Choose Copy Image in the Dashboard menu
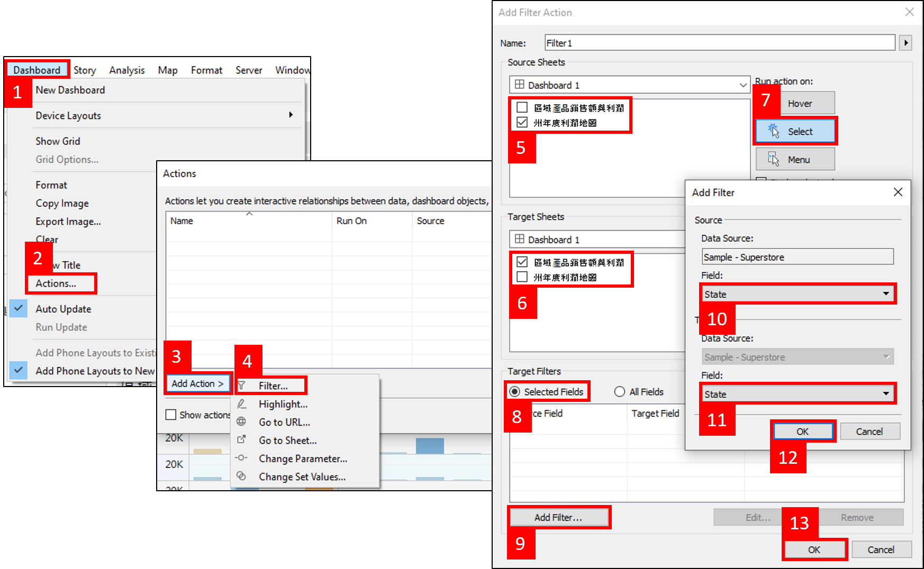This screenshot has height=569, width=924. (62, 203)
